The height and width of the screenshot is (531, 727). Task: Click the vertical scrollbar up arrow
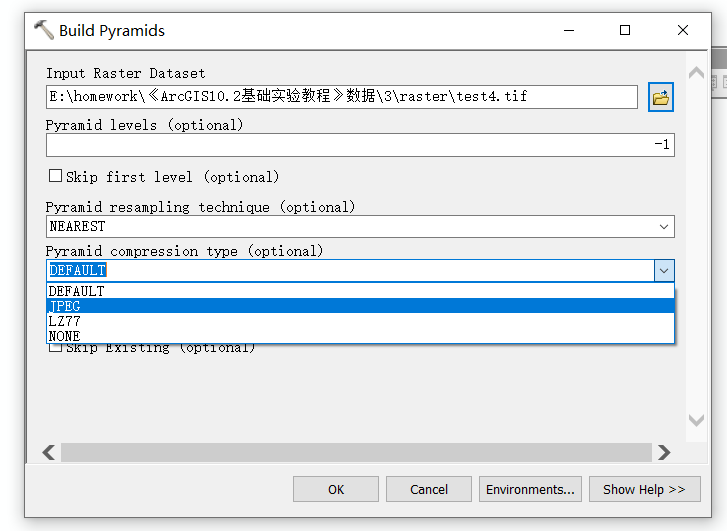pos(696,73)
